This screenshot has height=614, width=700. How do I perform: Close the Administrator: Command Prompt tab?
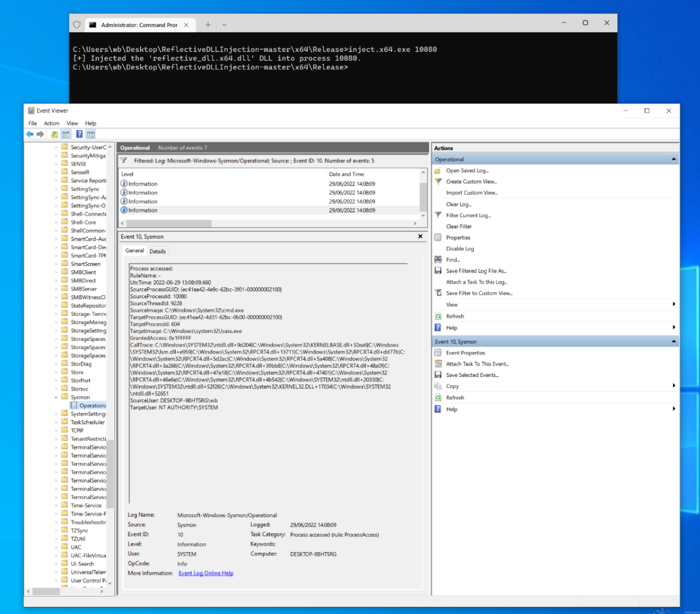point(186,25)
